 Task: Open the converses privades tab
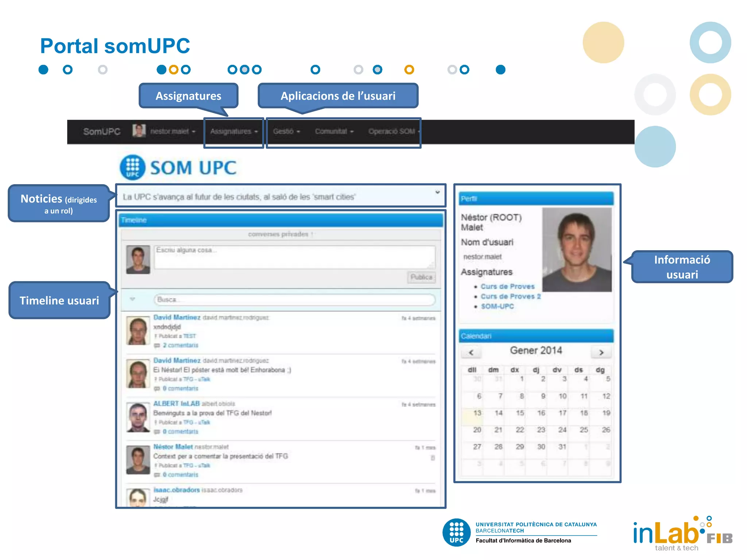tap(280, 234)
